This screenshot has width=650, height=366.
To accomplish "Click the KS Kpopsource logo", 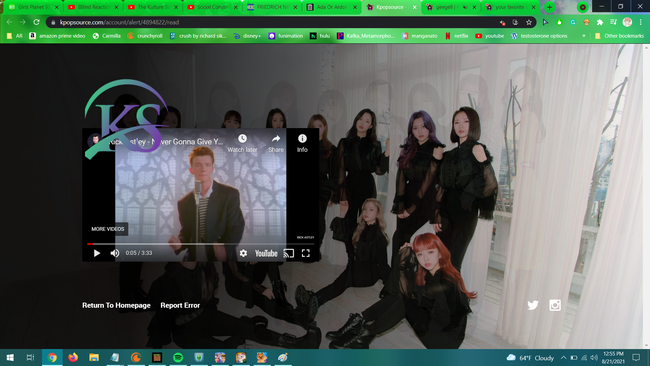I will [126, 119].
